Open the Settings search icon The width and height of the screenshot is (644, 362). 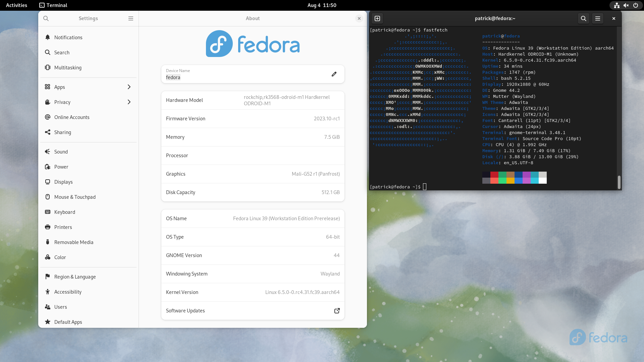point(46,18)
